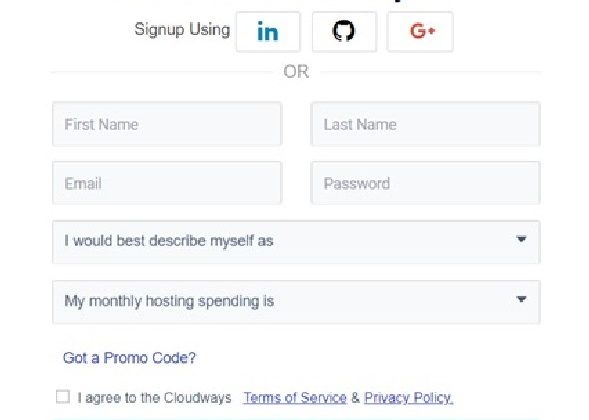Sign up using the GitHub icon
589x420 pixels.
point(344,32)
